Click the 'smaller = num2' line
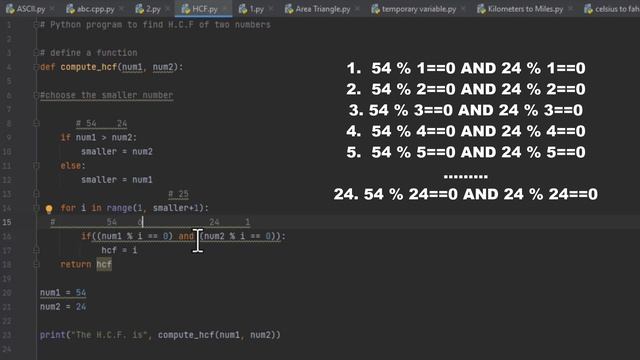 point(117,151)
